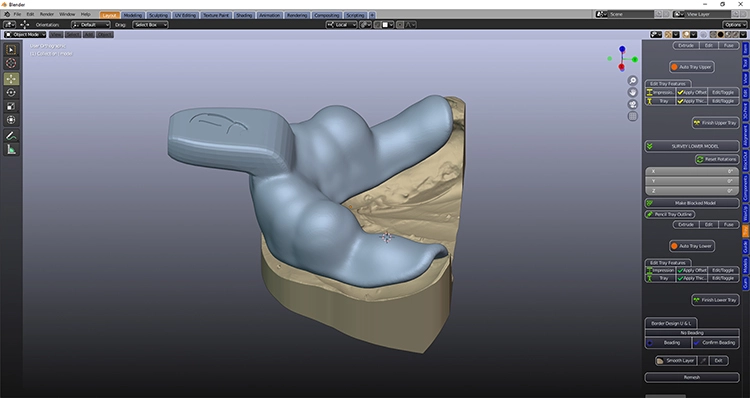Screen dimensions: 750x398
Task: Click the Blender logo icon in menu bar
Action: point(7,15)
